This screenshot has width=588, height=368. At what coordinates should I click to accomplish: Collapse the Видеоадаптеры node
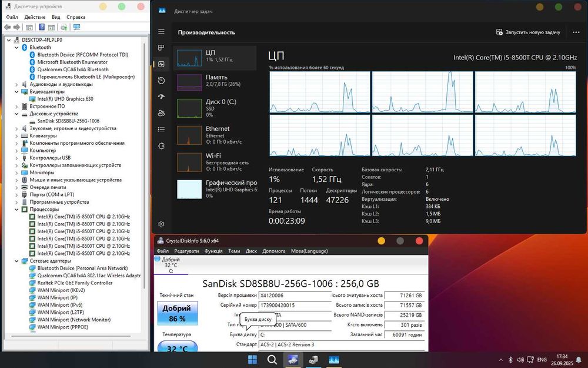click(x=16, y=92)
